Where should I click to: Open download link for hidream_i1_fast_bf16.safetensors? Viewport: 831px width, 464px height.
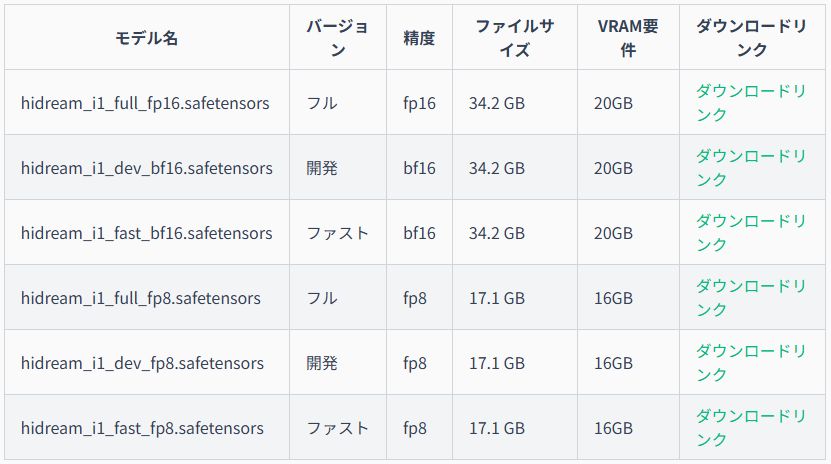[x=750, y=233]
